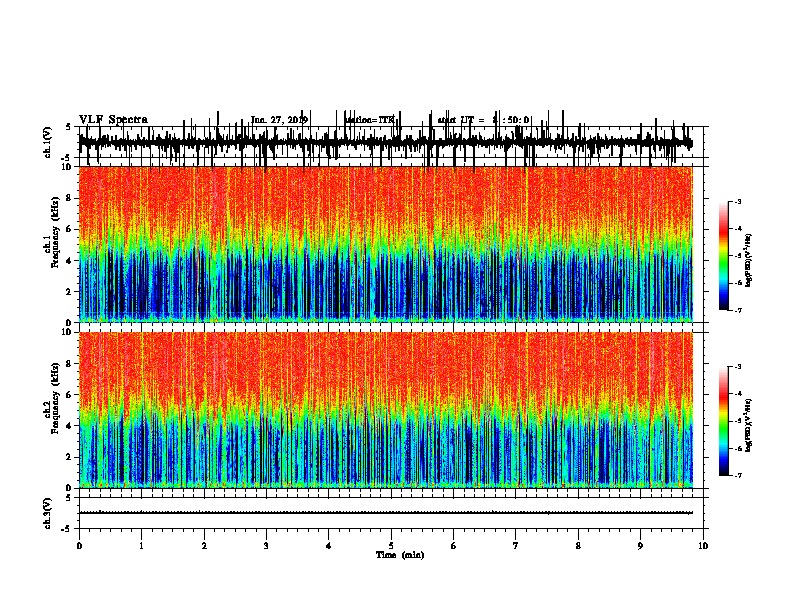Click the 'station=ITK' header text
792x612 pixels.
[x=371, y=120]
